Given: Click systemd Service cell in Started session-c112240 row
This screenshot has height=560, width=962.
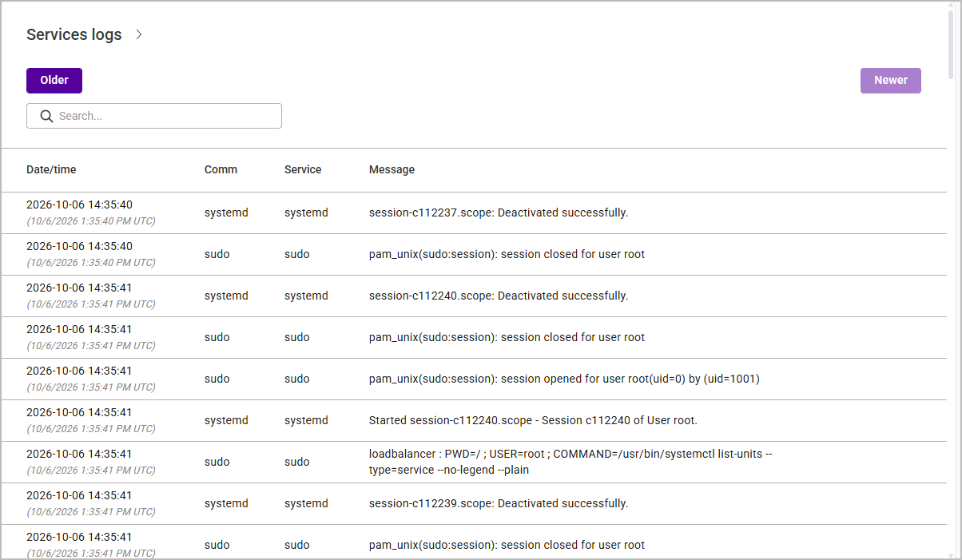Looking at the screenshot, I should point(306,420).
